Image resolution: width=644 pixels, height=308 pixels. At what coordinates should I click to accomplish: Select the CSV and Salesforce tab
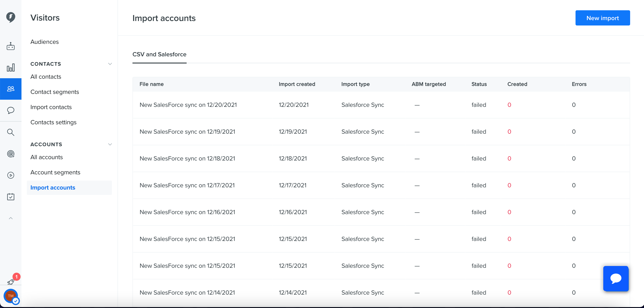pos(159,55)
